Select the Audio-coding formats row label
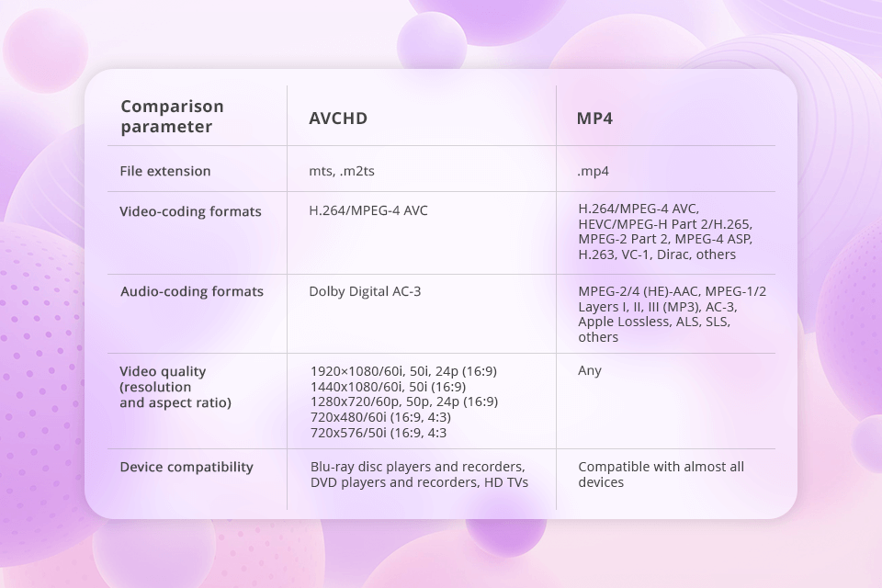Image resolution: width=882 pixels, height=588 pixels. pos(192,291)
